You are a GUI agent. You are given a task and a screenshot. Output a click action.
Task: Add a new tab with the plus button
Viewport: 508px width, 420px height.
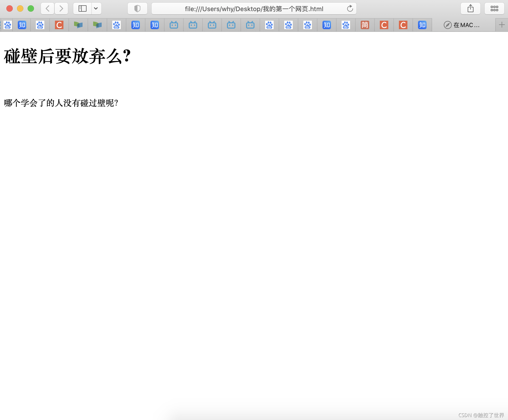click(x=502, y=25)
